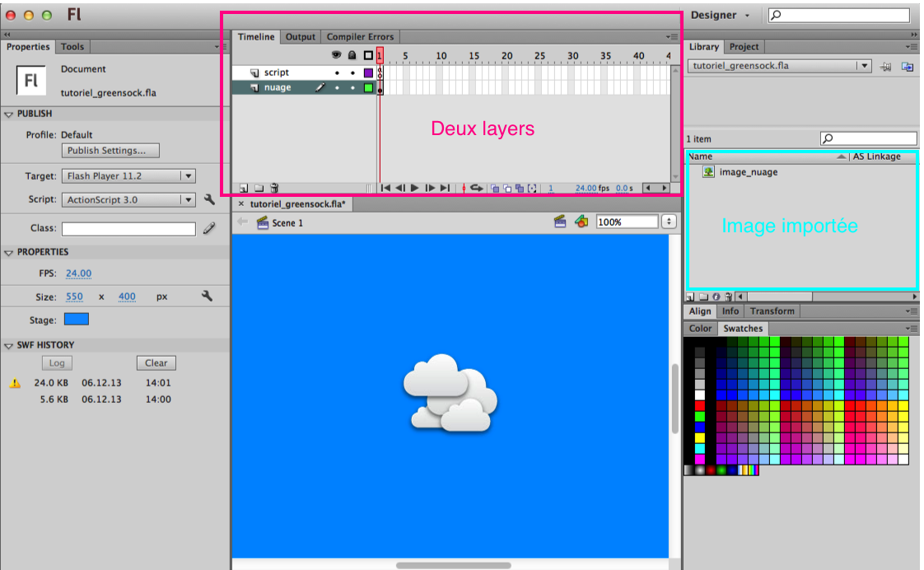Enable Onion Skin in Timeline
This screenshot has width=924, height=570.
(495, 188)
